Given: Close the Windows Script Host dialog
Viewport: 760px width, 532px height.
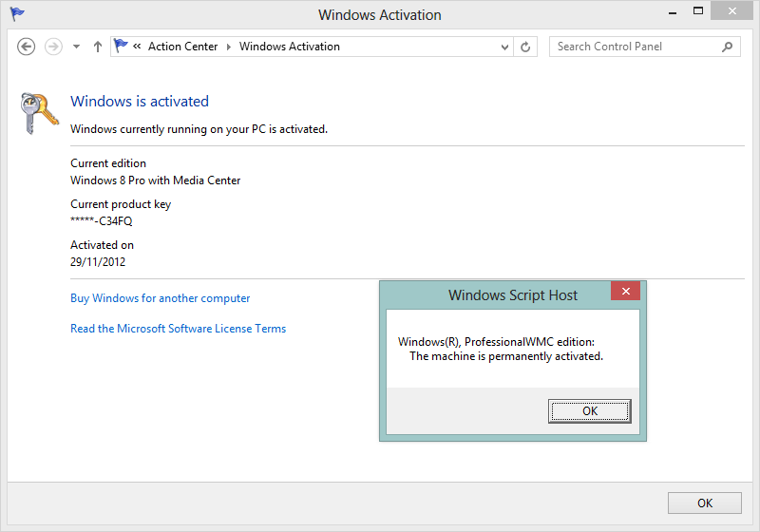Looking at the screenshot, I should 624,292.
